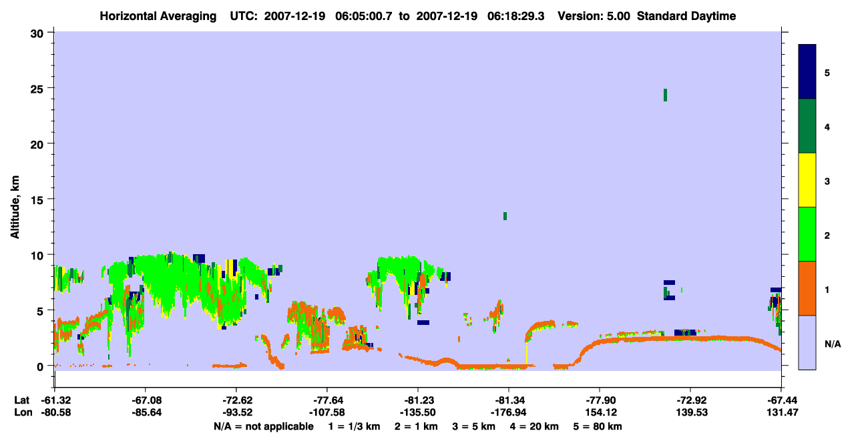Viewport: 868px width, 445px height.
Task: Click longitude value -80.58
Action: pos(54,412)
